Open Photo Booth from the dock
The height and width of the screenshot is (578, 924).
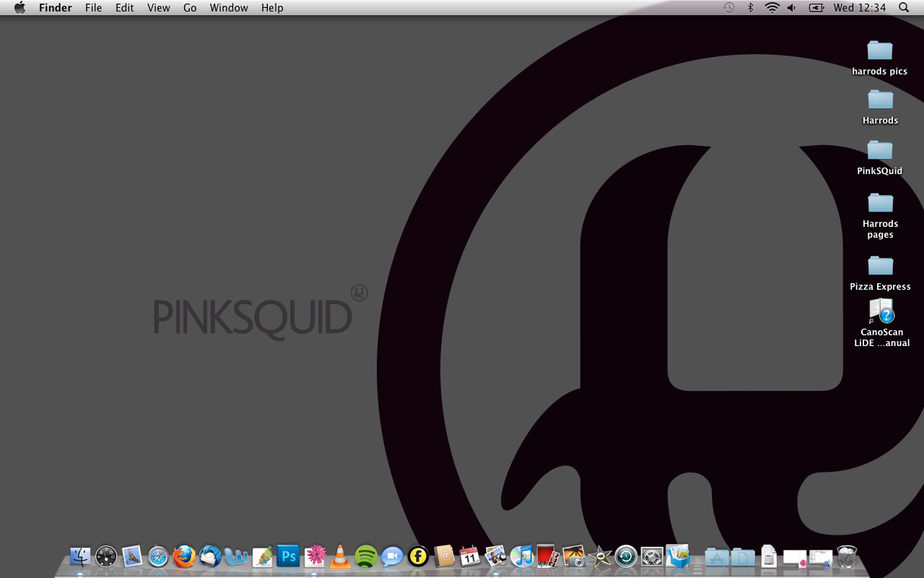548,556
